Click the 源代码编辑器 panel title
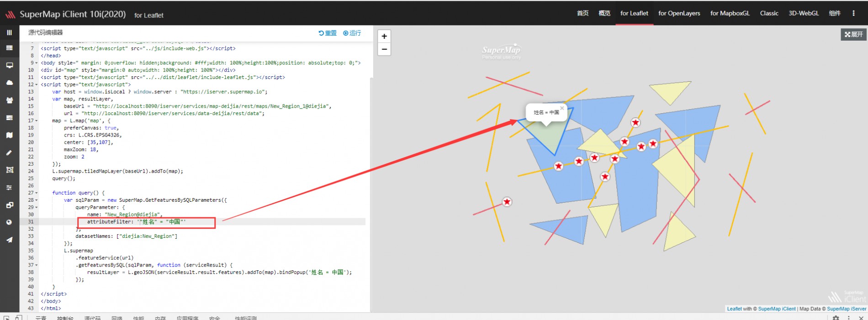868x320 pixels. tap(46, 32)
